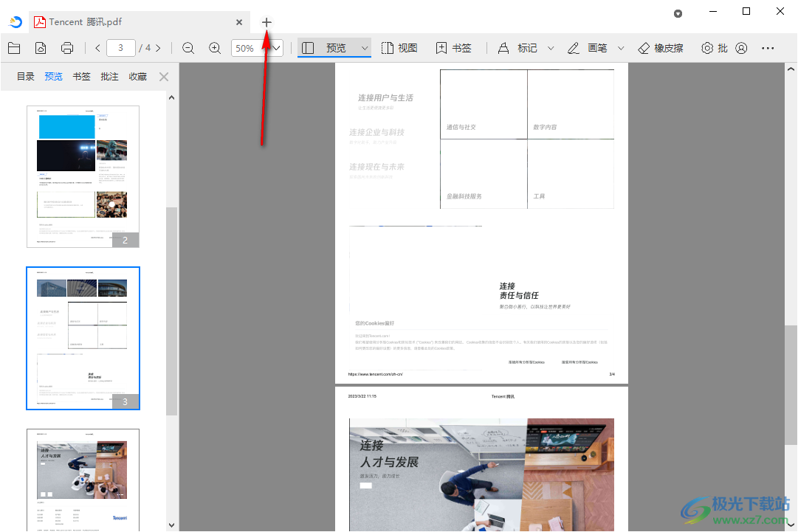
Task: Click the thumbnail panel scroll up arrow
Action: tap(171, 97)
